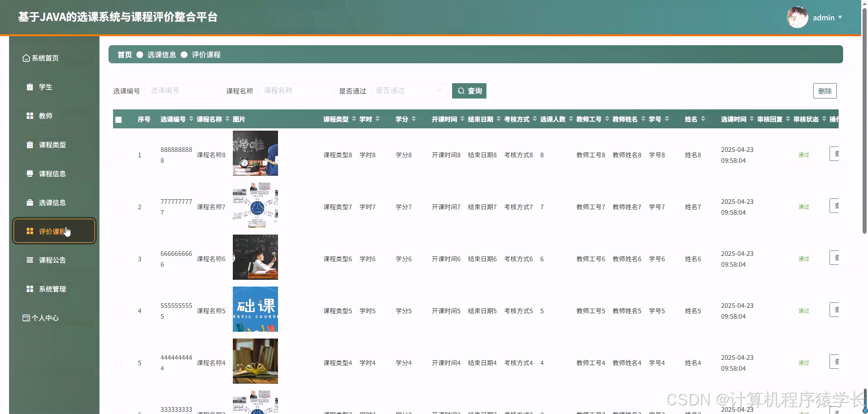
Task: Click the icon next to 课程信息
Action: tap(30, 174)
